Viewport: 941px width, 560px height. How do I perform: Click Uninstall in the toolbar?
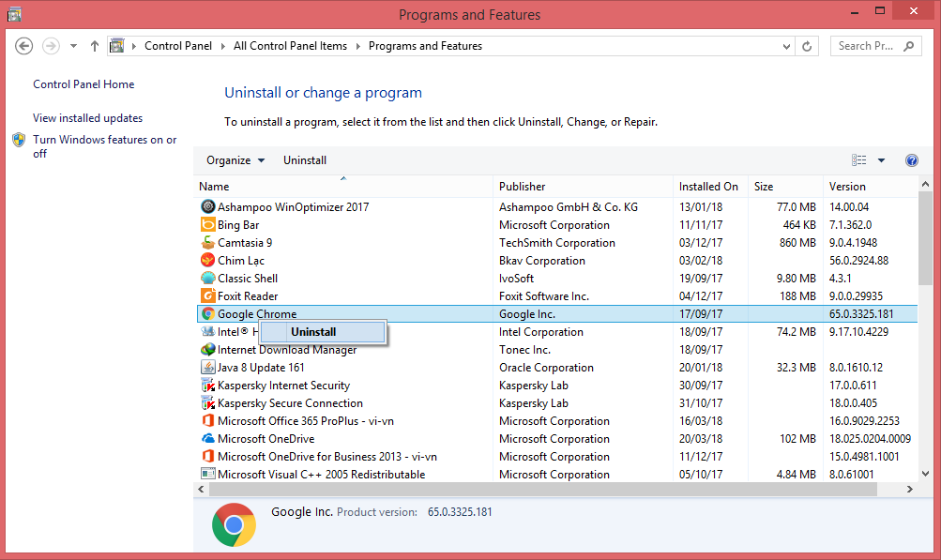tap(305, 160)
